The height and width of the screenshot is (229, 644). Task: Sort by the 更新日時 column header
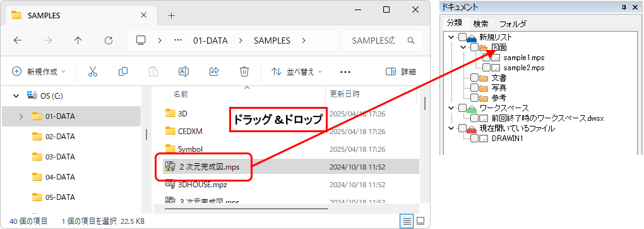[345, 94]
